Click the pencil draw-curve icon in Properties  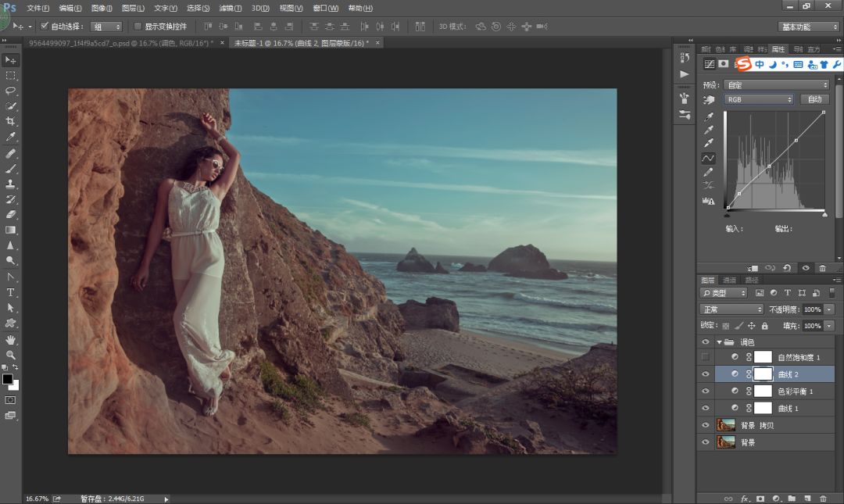point(709,172)
